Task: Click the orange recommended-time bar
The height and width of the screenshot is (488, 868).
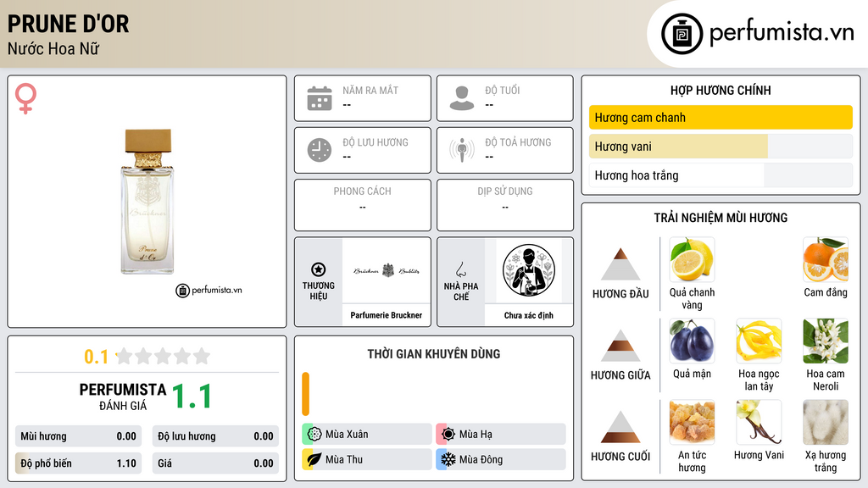Action: (x=305, y=394)
